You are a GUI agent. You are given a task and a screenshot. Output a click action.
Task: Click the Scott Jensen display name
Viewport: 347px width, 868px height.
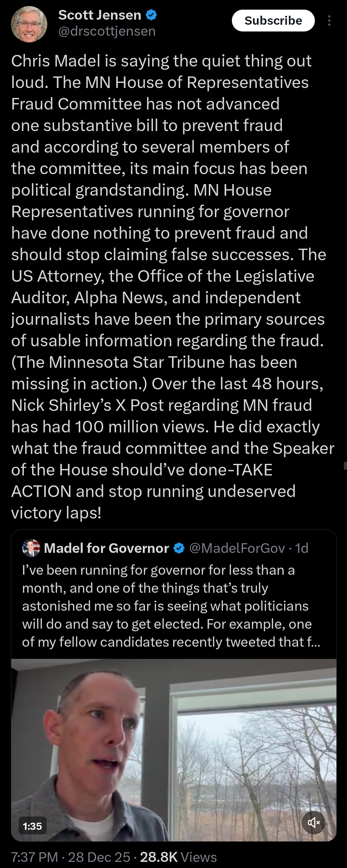pyautogui.click(x=99, y=15)
